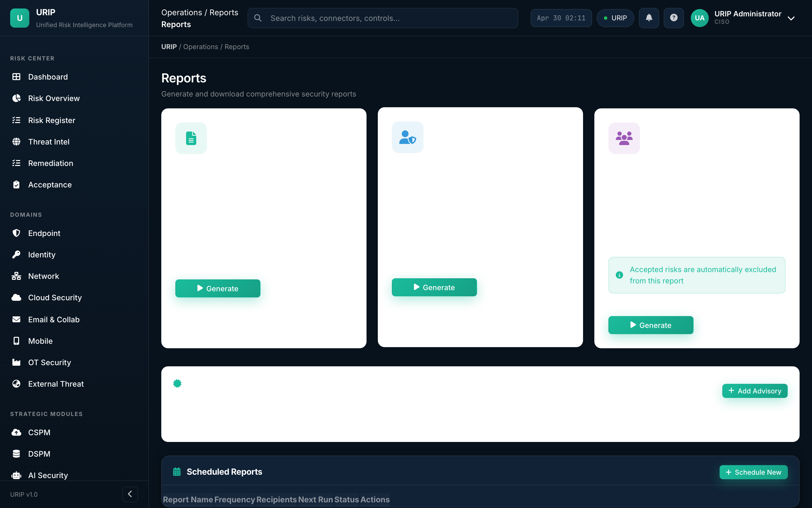Click Report Name column header
812x508 pixels.
pyautogui.click(x=188, y=500)
